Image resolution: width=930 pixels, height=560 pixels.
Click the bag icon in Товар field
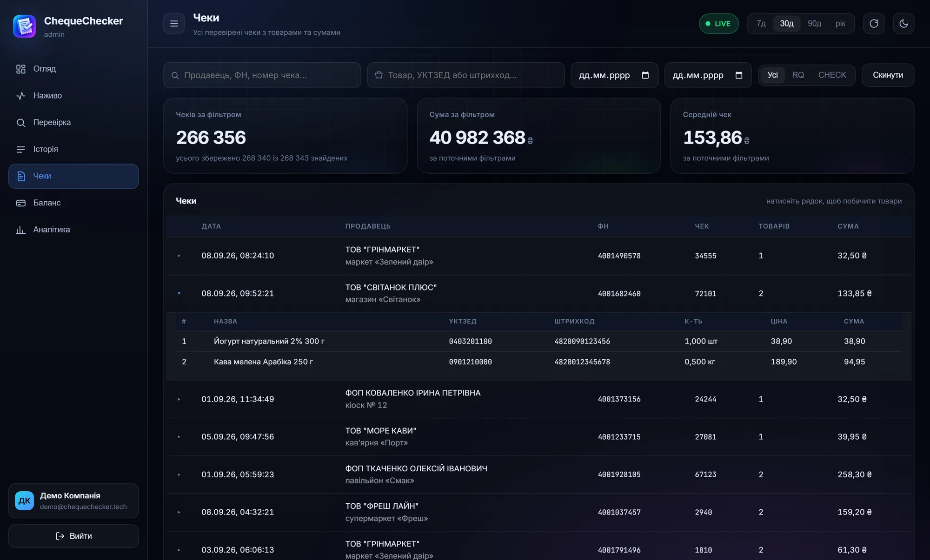(379, 75)
